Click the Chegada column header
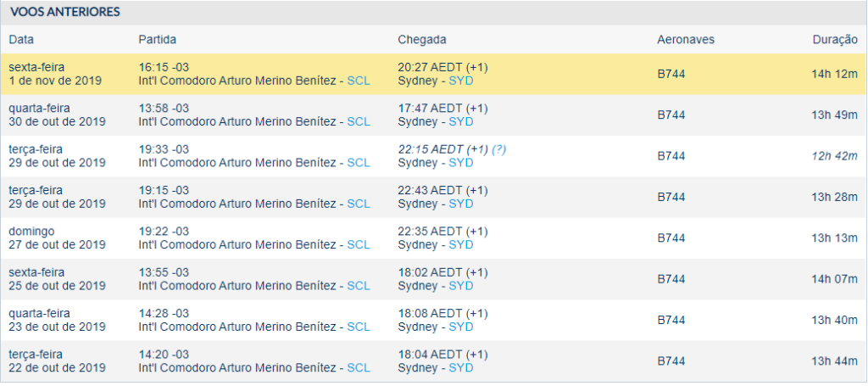 coord(422,40)
